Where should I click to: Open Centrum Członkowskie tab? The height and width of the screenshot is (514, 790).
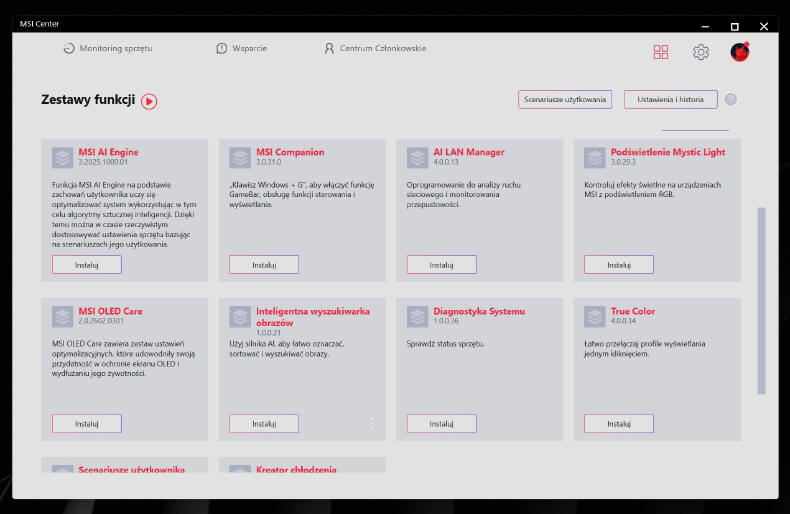pos(375,48)
